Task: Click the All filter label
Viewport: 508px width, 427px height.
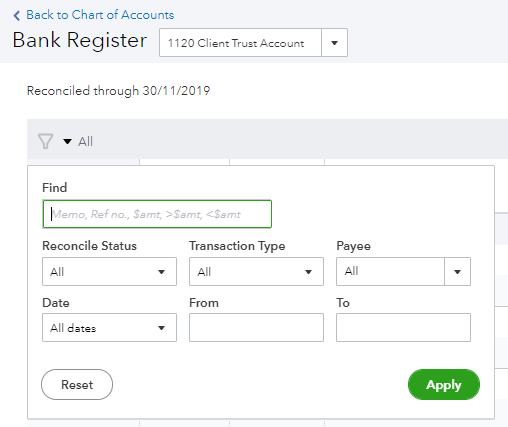Action: pos(85,142)
